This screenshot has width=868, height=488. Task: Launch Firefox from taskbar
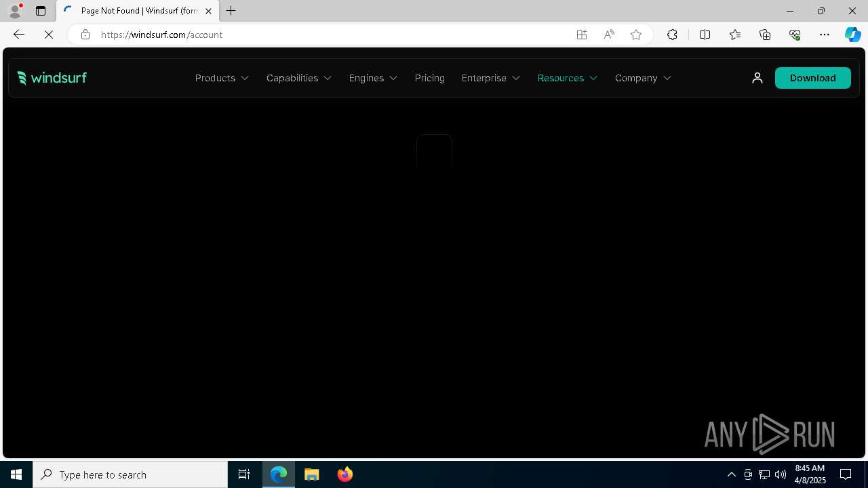[x=345, y=474]
